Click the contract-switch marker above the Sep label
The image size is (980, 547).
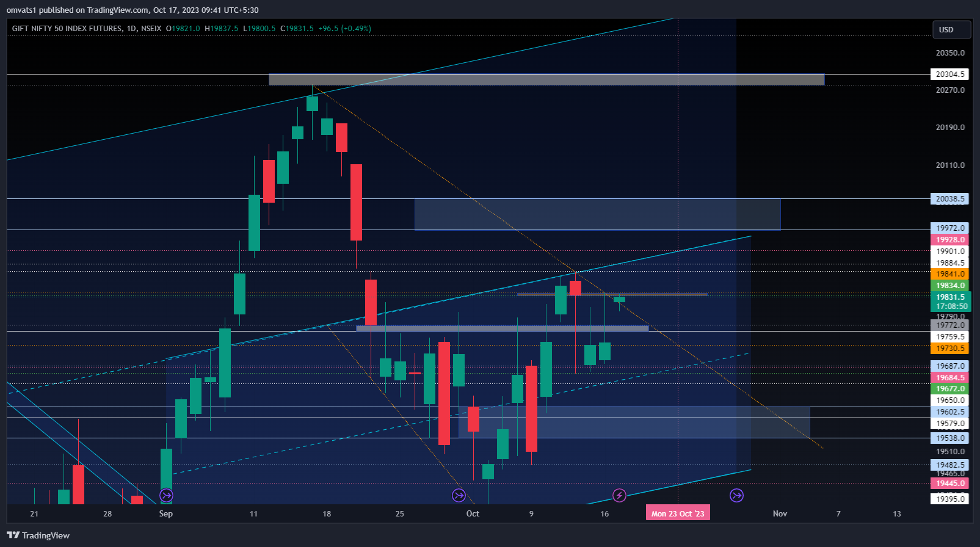click(166, 495)
